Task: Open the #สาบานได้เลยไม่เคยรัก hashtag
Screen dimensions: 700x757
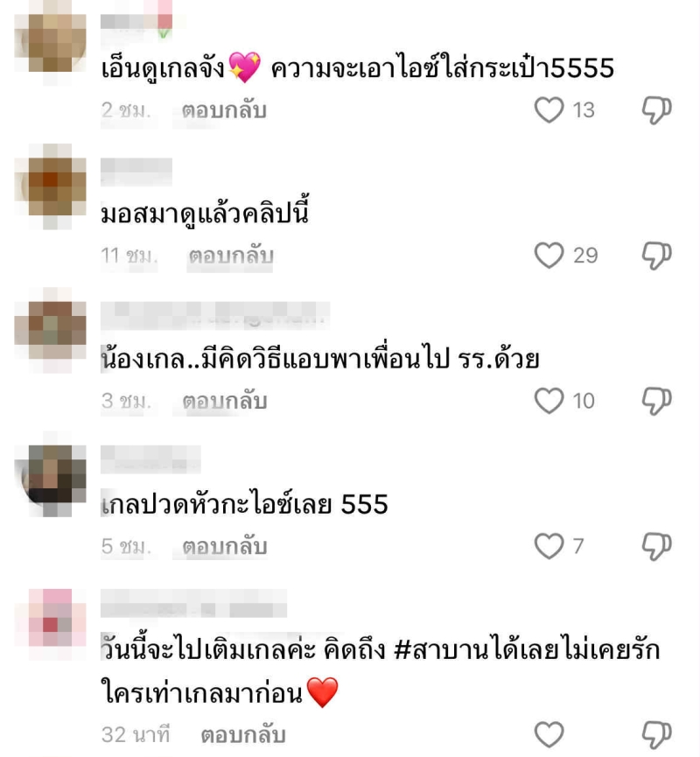Action: 527,649
